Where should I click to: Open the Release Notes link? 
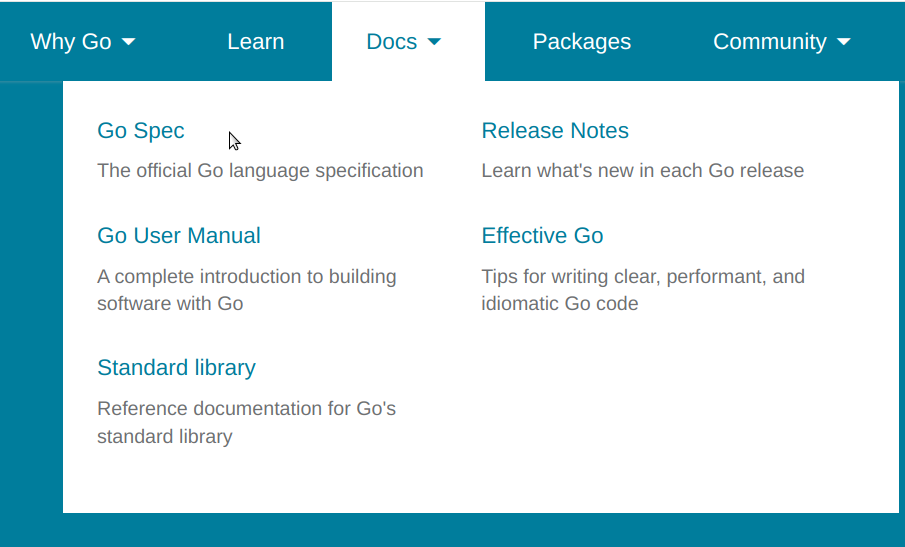click(x=555, y=130)
